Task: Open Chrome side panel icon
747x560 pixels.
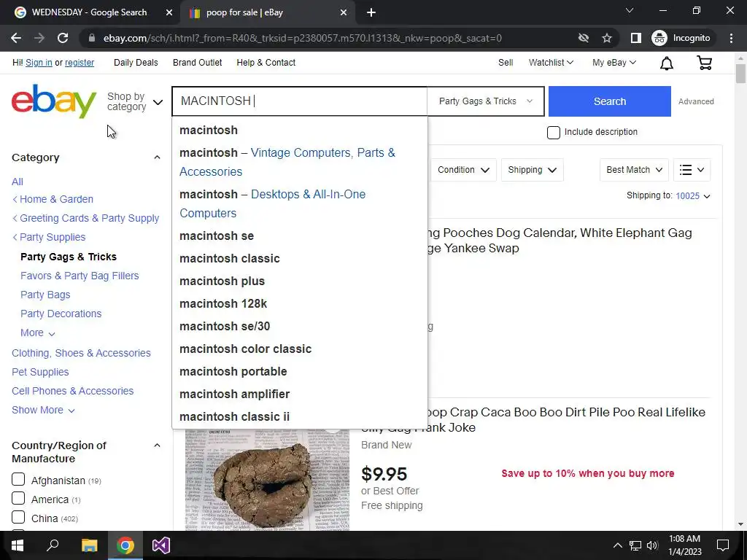Action: pyautogui.click(x=635, y=38)
